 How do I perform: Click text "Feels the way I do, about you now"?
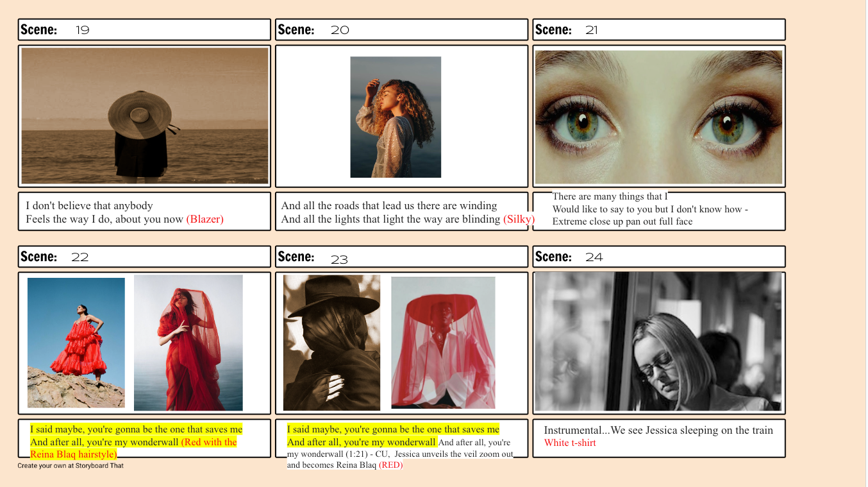pos(104,219)
